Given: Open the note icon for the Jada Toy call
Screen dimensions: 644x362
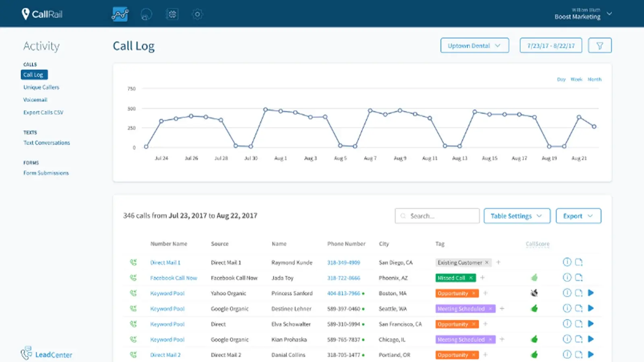Looking at the screenshot, I should click(578, 278).
